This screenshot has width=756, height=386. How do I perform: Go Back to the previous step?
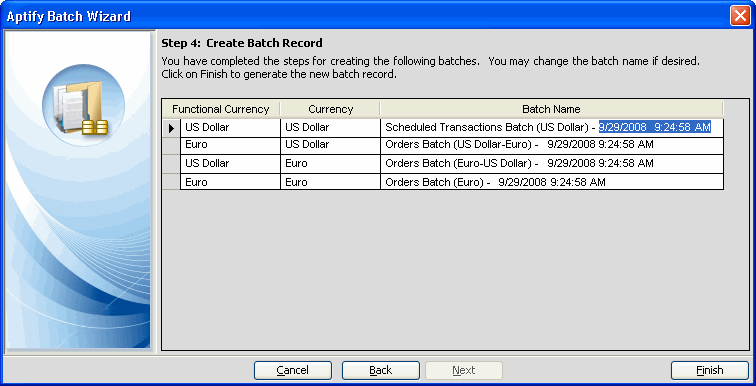pyautogui.click(x=380, y=370)
